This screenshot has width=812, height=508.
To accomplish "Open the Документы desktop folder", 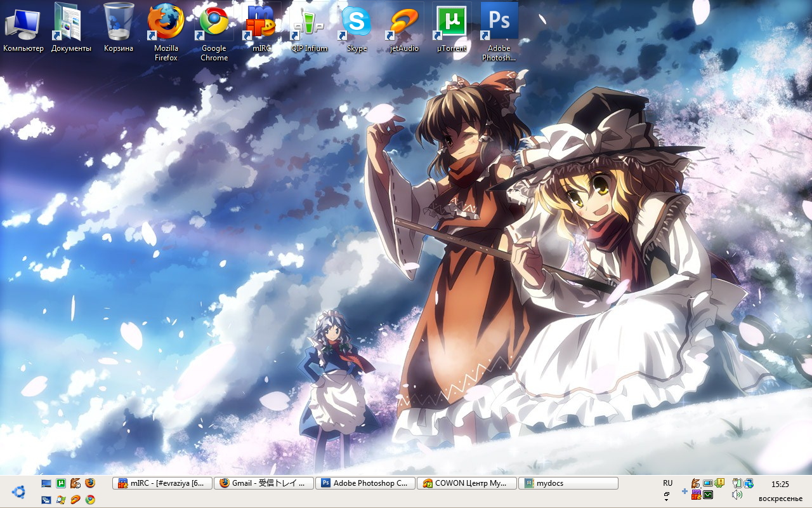I will pyautogui.click(x=71, y=29).
